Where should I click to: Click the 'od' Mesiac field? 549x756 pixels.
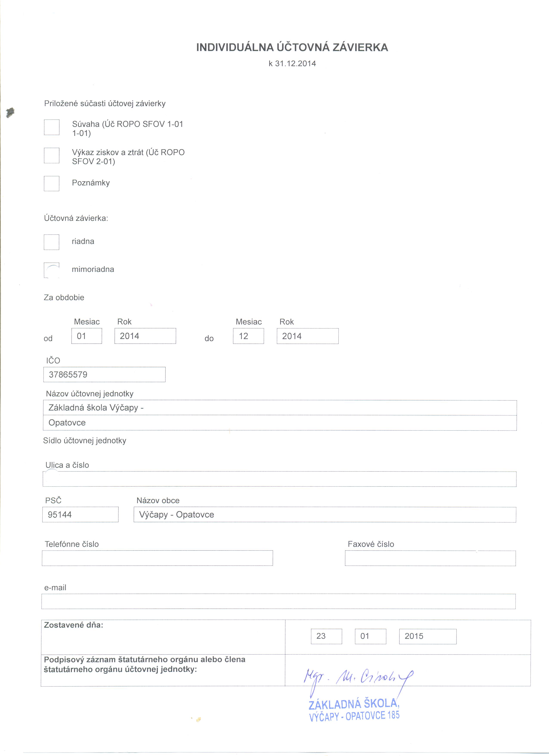click(87, 336)
